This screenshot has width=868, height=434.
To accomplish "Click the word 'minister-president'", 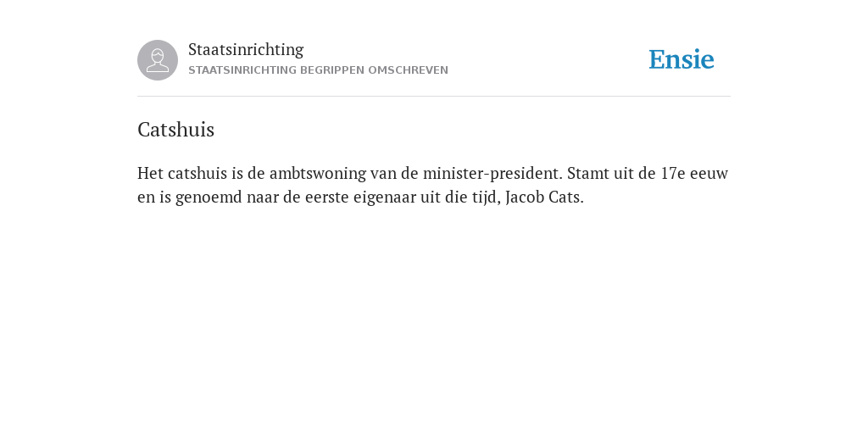I will point(492,173).
